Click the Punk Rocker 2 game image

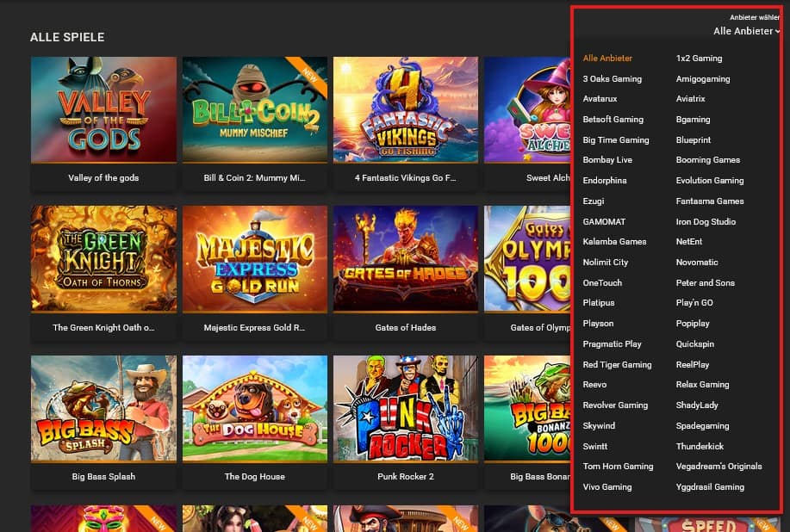coord(405,408)
